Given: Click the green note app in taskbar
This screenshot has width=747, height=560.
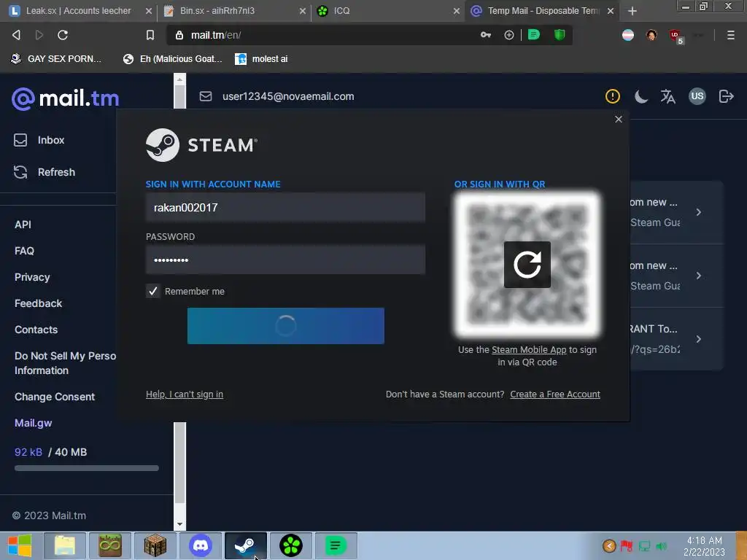Looking at the screenshot, I should click(x=336, y=545).
